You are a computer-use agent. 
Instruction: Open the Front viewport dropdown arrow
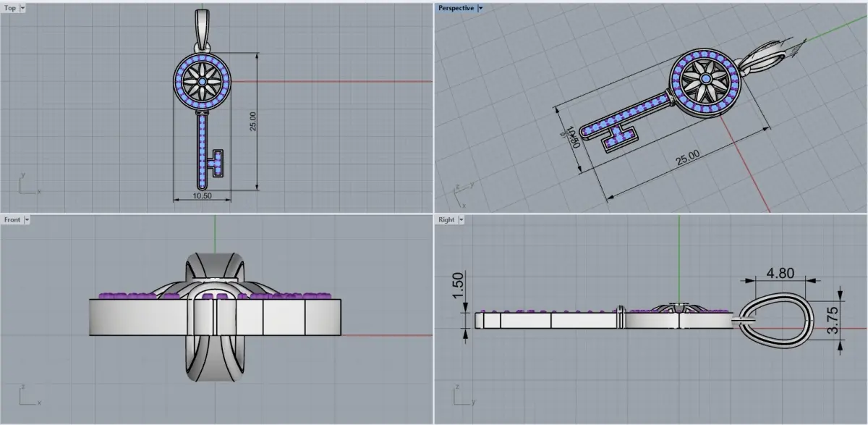click(27, 219)
